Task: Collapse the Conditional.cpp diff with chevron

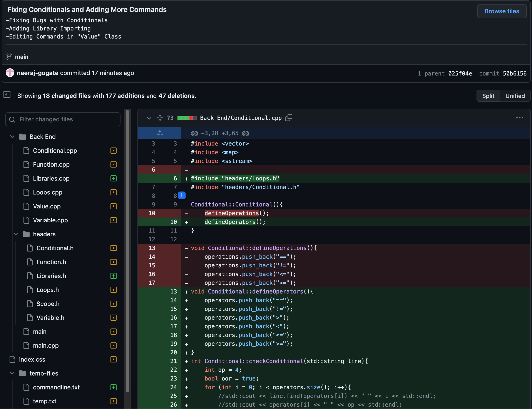Action: pyautogui.click(x=149, y=118)
